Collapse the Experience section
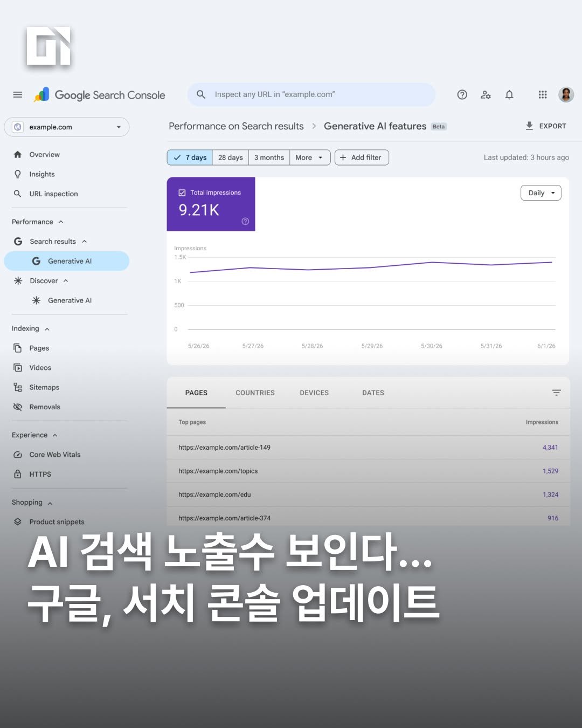This screenshot has height=728, width=582. point(55,435)
